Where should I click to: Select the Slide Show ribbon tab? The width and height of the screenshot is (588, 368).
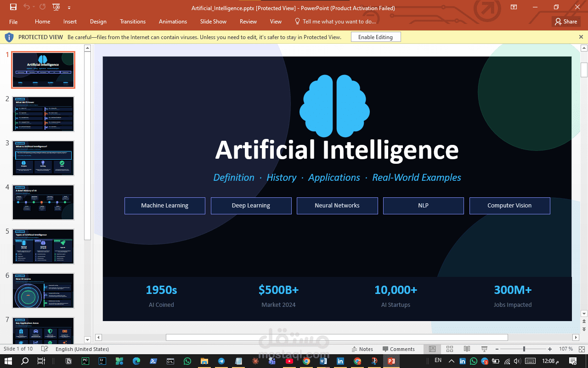pyautogui.click(x=213, y=22)
